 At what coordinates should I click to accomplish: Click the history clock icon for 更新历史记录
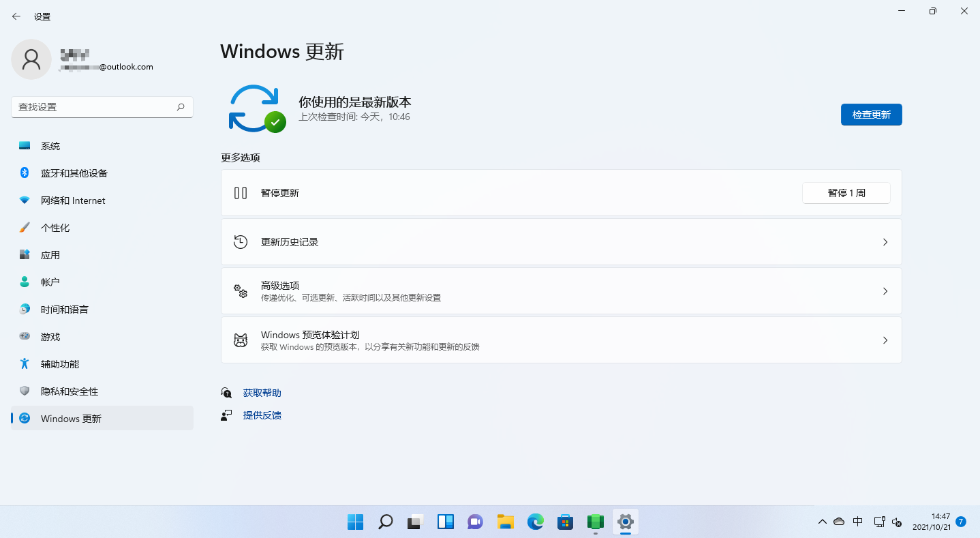(x=241, y=242)
